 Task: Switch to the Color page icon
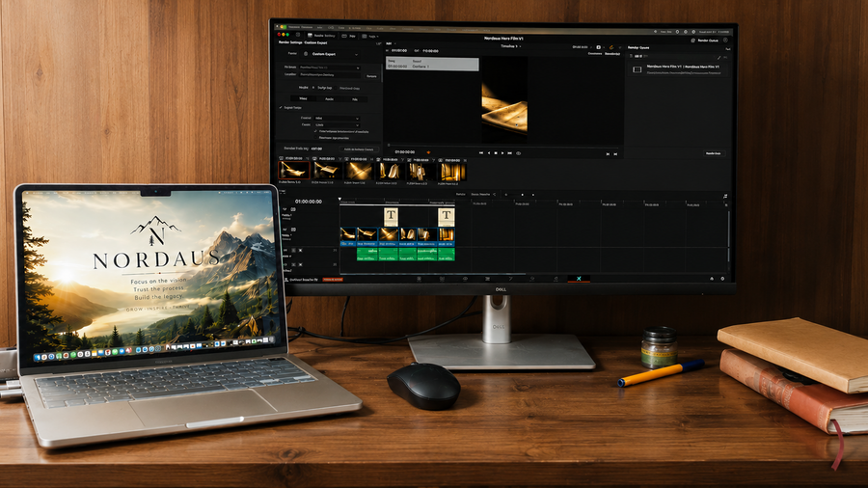pyautogui.click(x=532, y=279)
